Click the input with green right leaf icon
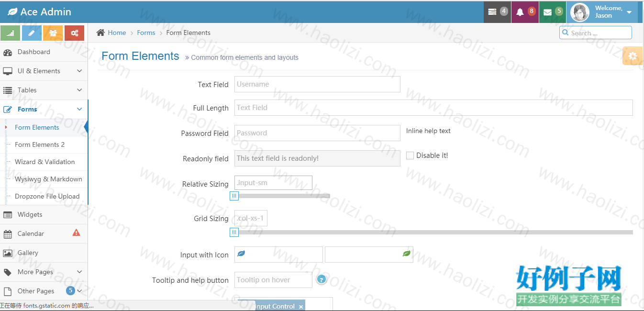Image resolution: width=644 pixels, height=311 pixels. click(369, 255)
